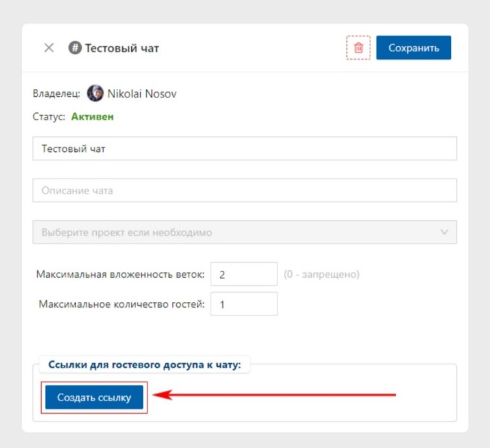Create a guest link with Создать ссылку
Screen dimensions: 490x448
pos(94,397)
